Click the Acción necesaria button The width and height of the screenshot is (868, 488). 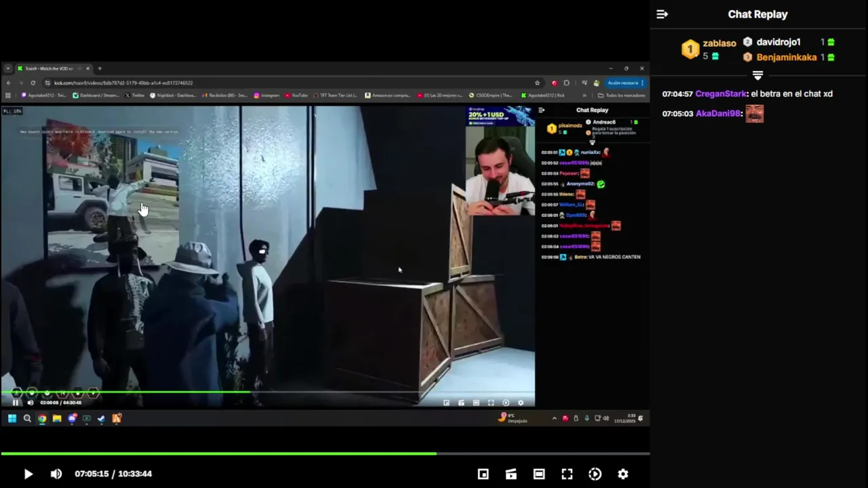click(x=625, y=83)
